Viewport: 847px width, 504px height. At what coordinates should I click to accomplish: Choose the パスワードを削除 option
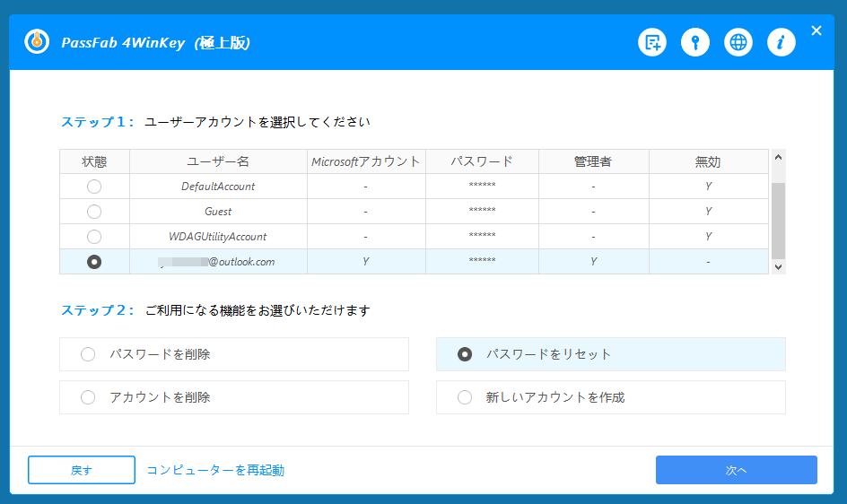[88, 354]
